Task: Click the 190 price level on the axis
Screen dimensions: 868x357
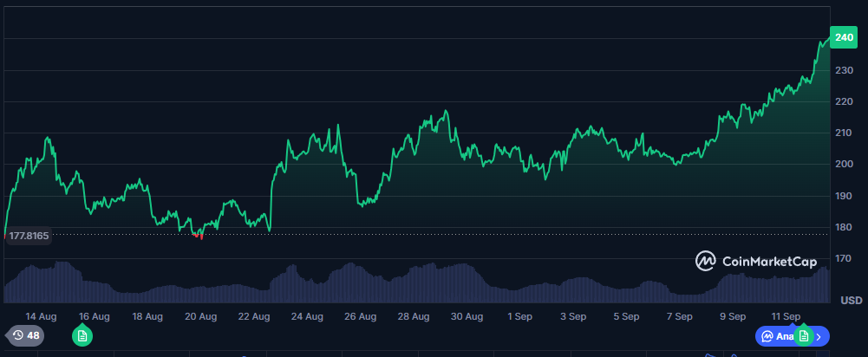Action: point(843,196)
